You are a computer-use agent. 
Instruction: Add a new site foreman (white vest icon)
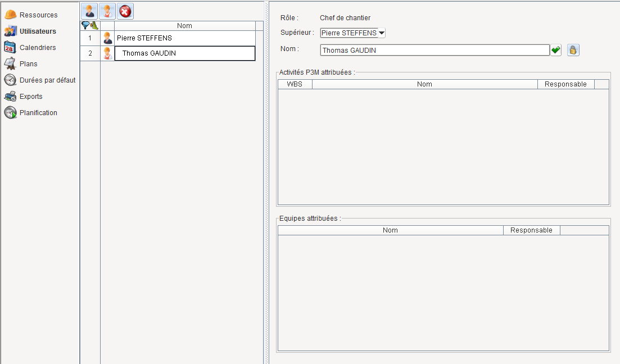coord(107,11)
